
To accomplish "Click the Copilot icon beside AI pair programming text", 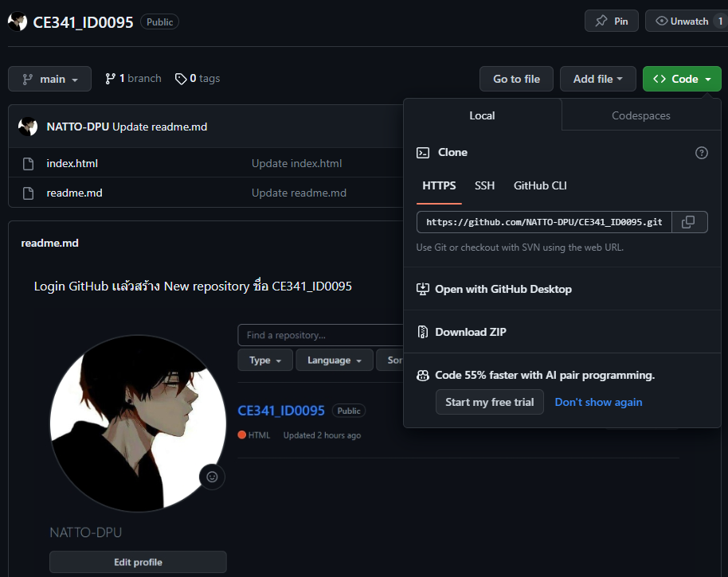I will tap(422, 375).
